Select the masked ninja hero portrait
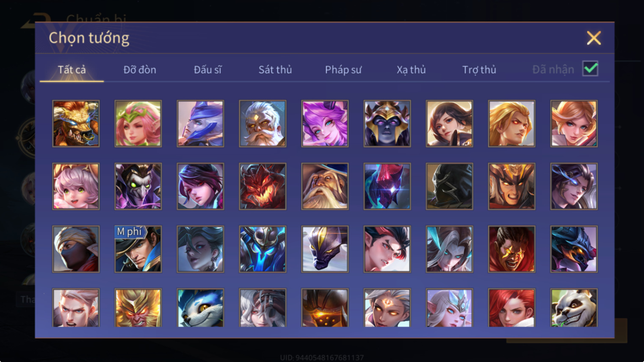The image size is (644, 362). click(x=76, y=249)
